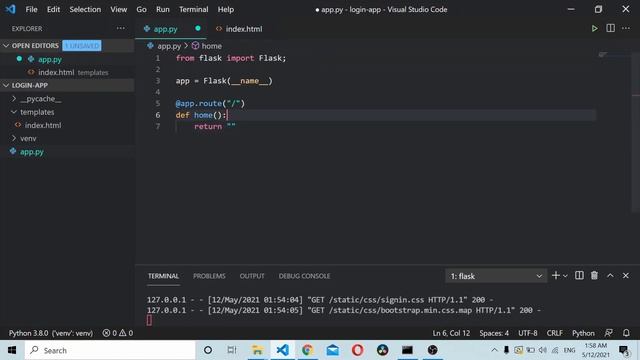Close the terminal panel

pyautogui.click(x=625, y=276)
